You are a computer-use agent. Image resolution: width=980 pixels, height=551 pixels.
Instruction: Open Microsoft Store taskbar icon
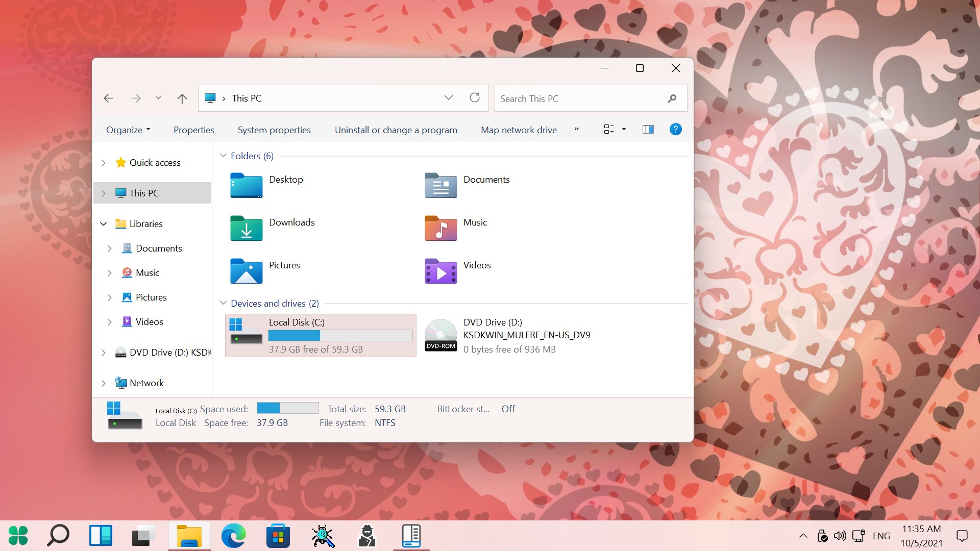tap(277, 536)
